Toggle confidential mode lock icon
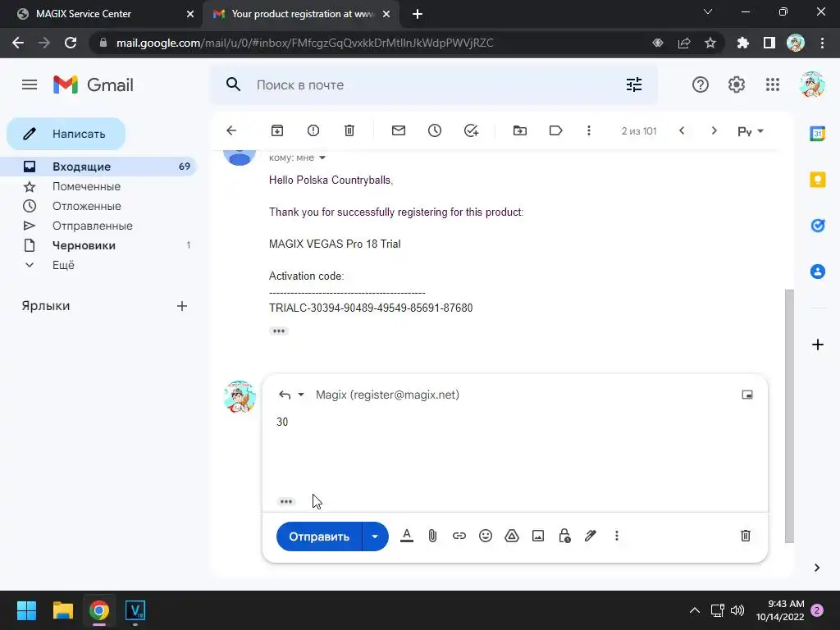This screenshot has height=630, width=840. [564, 536]
